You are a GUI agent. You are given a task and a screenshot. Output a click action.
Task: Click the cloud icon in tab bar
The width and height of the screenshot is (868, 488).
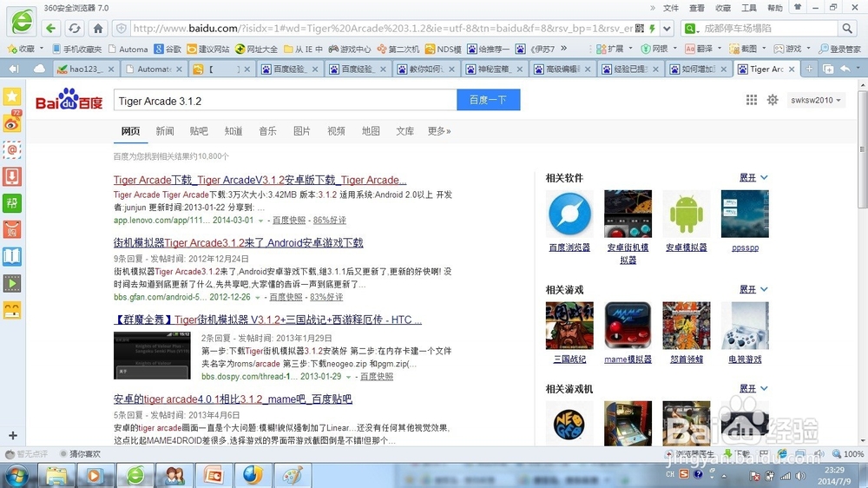click(39, 69)
